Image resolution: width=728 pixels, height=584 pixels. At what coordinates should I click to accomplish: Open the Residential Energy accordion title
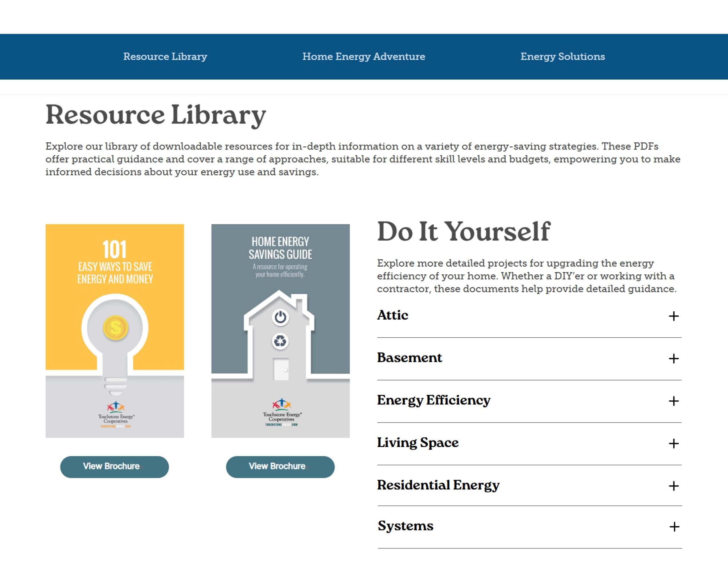[x=438, y=486]
